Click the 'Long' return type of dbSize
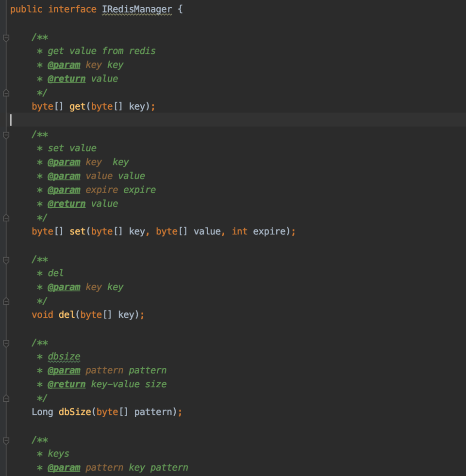The height and width of the screenshot is (476, 466). pos(42,412)
